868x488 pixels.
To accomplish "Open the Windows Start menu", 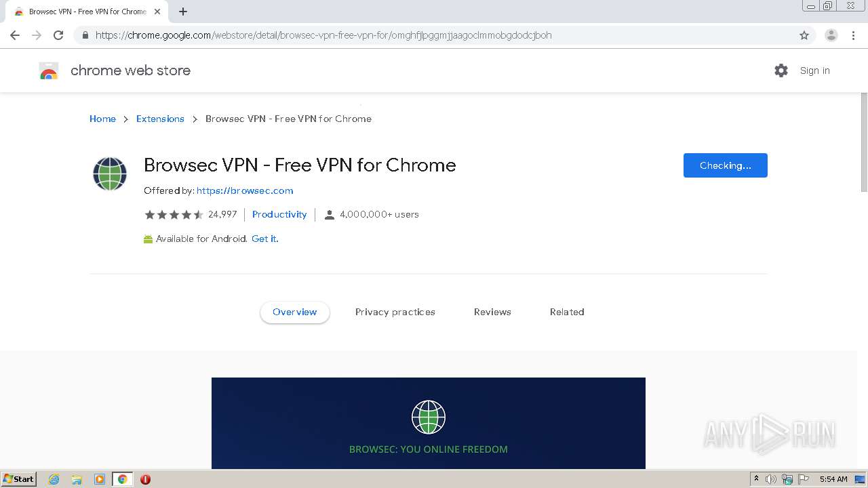I will coord(19,479).
